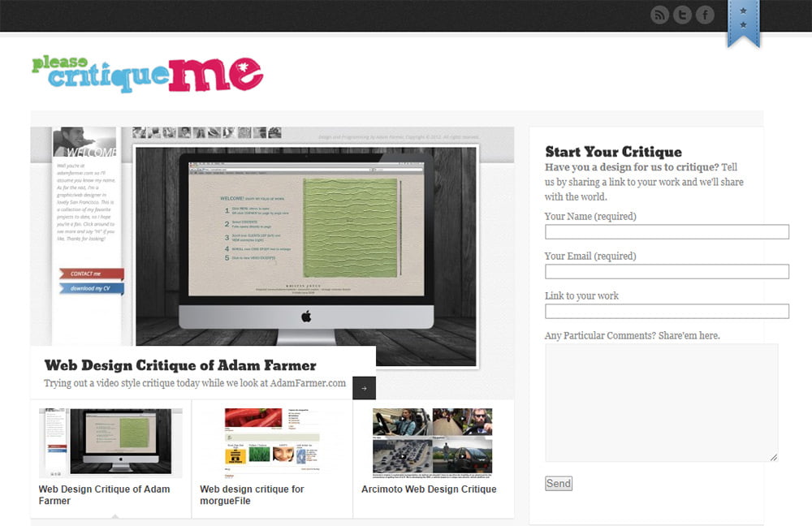812x526 pixels.
Task: Open 'Web design critique for morgueFile'
Action: pos(252,494)
